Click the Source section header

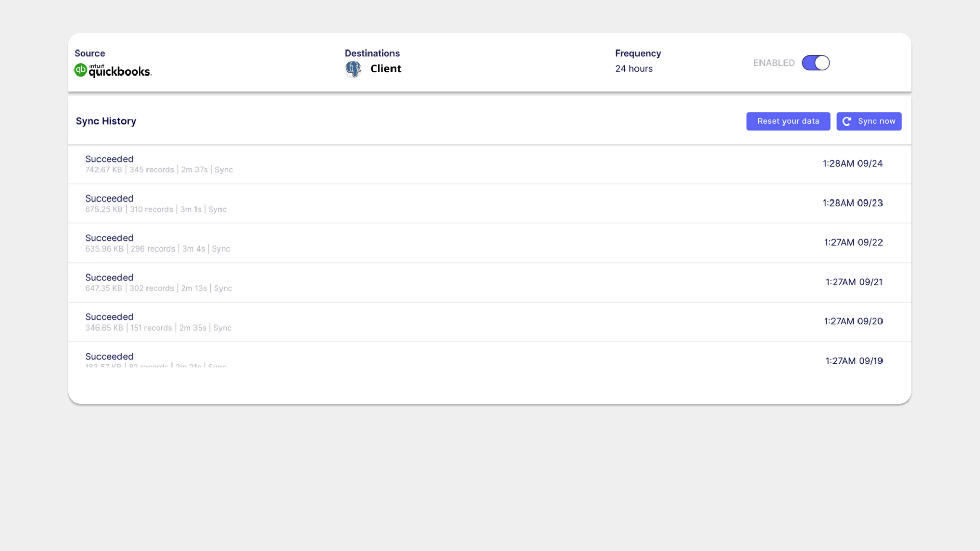(89, 53)
